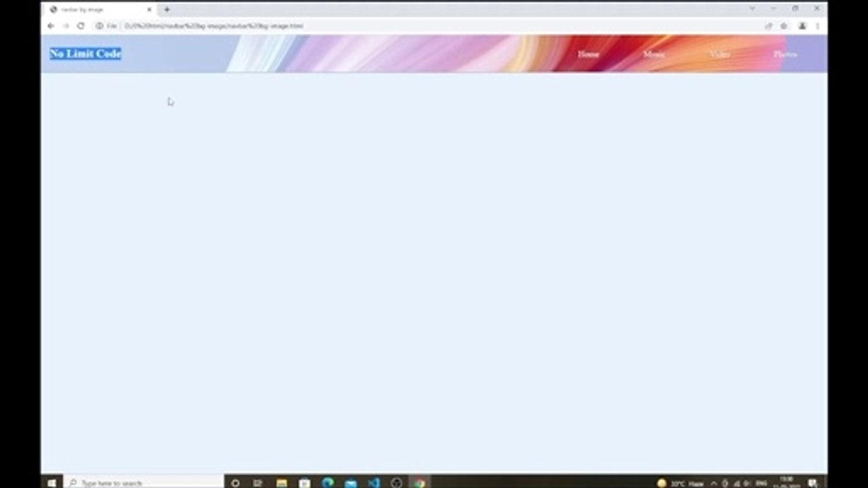
Task: Expand hidden system tray icons
Action: tap(713, 483)
